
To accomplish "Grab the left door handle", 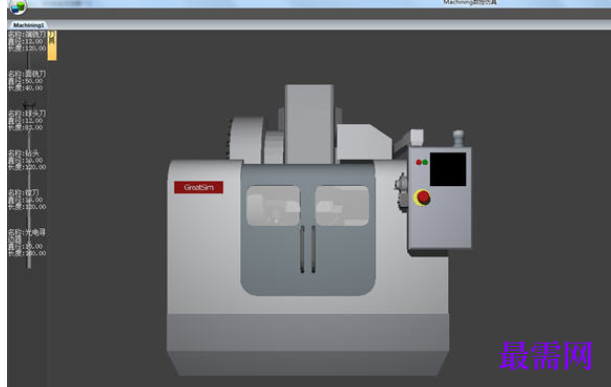I will tap(302, 249).
